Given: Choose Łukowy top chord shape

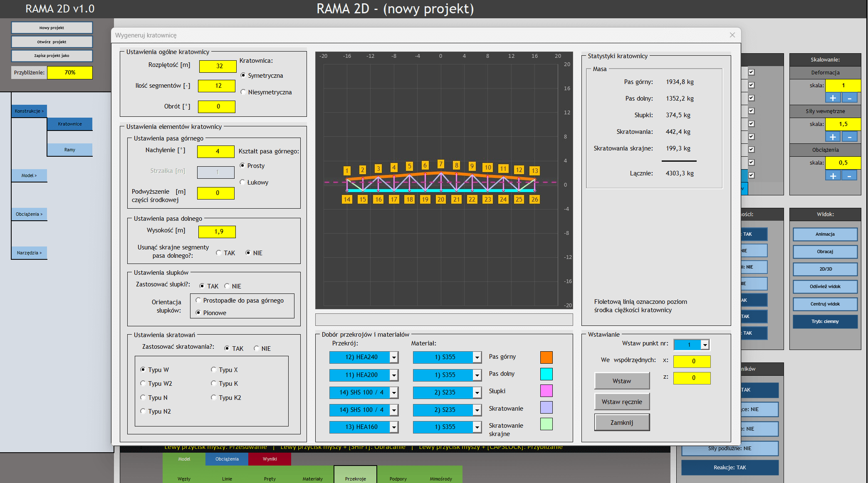Looking at the screenshot, I should [242, 182].
